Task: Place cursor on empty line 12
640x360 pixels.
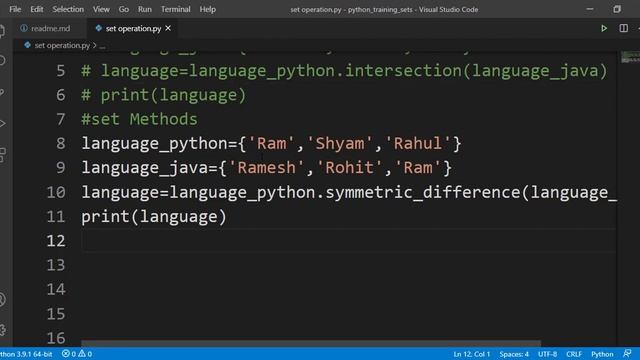Action: point(349,240)
